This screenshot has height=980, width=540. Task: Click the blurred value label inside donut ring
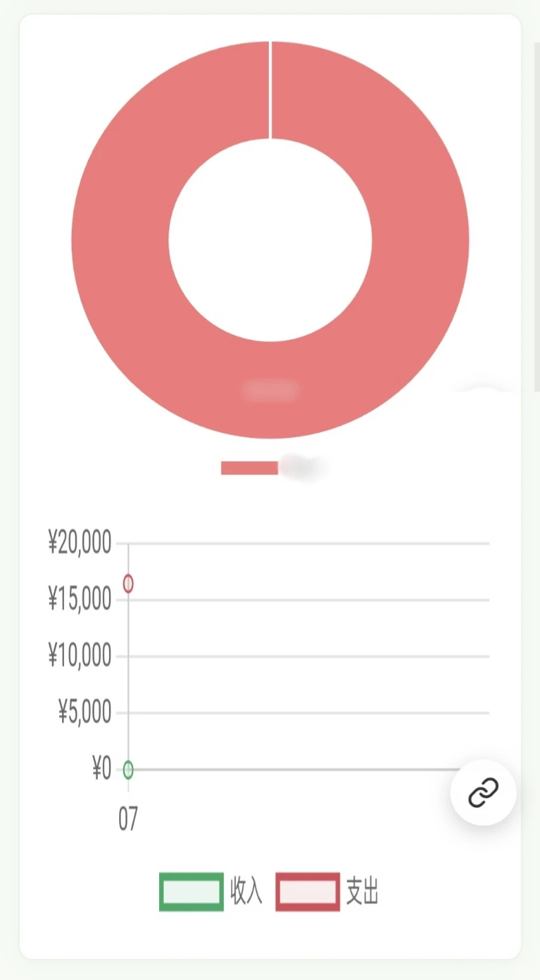point(270,390)
